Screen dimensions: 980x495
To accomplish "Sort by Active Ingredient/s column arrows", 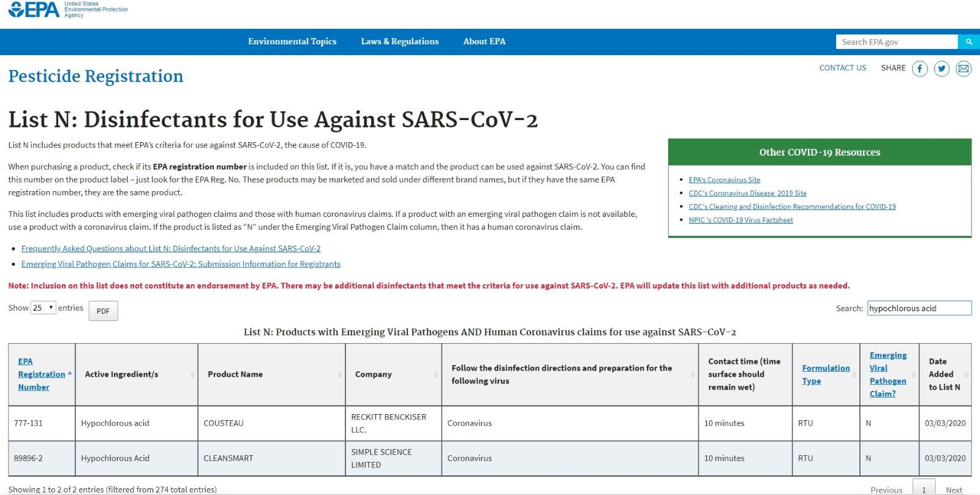I will [192, 374].
